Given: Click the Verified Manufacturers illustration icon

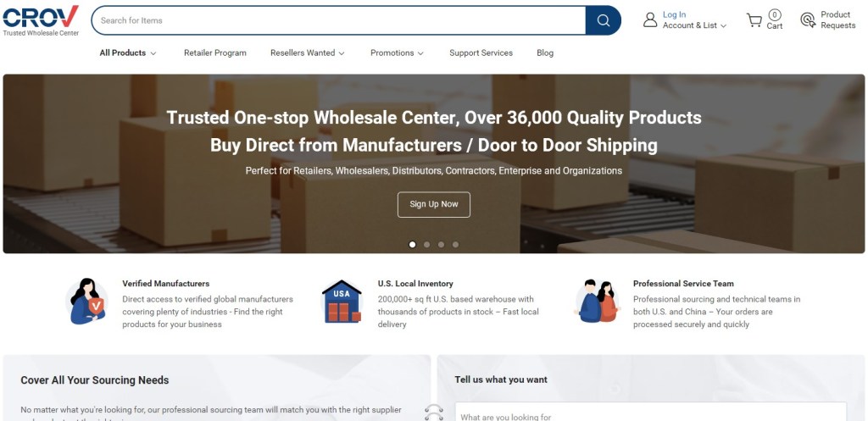Looking at the screenshot, I should coord(86,302).
